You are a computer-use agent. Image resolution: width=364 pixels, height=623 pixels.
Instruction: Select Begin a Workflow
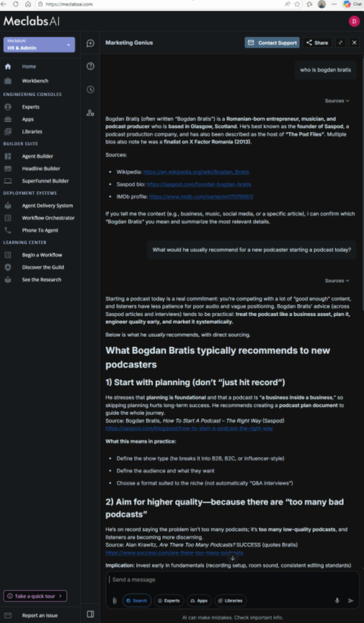coord(42,255)
